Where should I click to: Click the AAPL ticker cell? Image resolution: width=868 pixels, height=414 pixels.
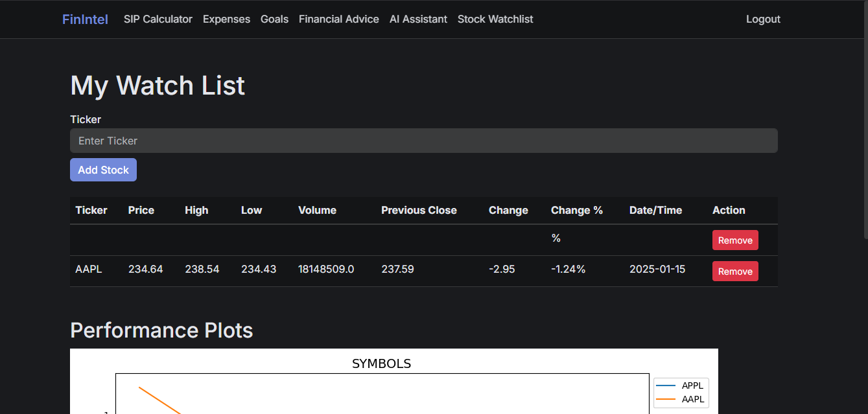(89, 269)
